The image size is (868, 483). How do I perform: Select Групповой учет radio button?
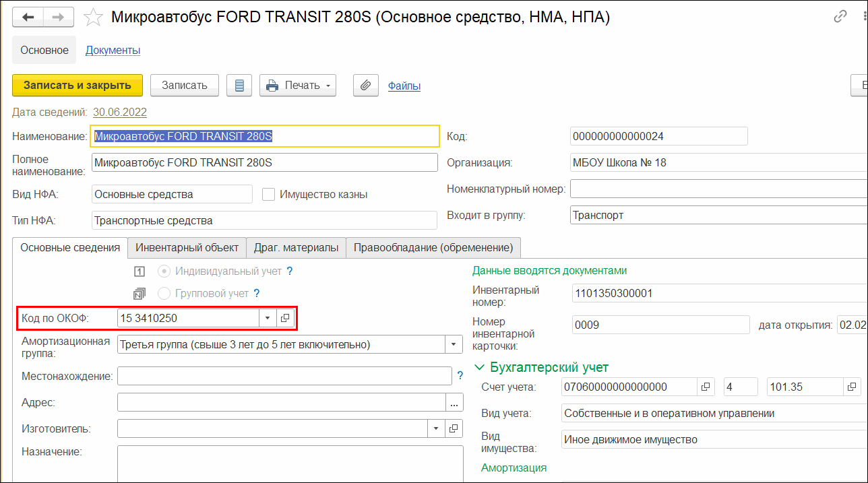tap(163, 294)
